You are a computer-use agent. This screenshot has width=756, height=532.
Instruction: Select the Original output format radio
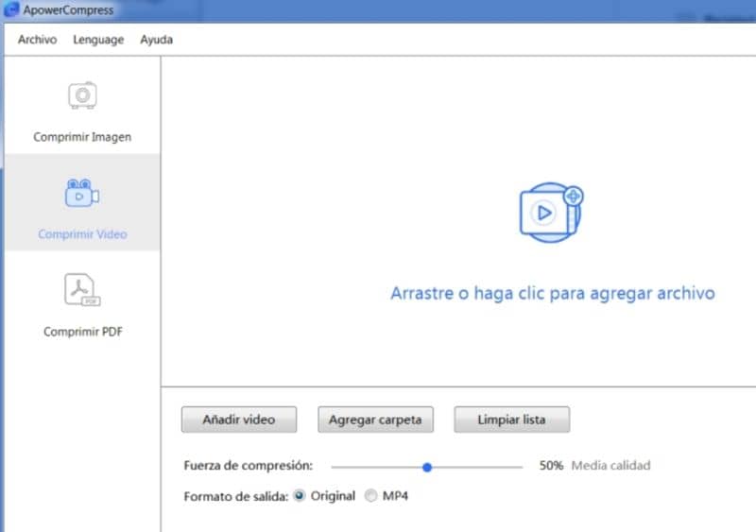click(x=299, y=495)
